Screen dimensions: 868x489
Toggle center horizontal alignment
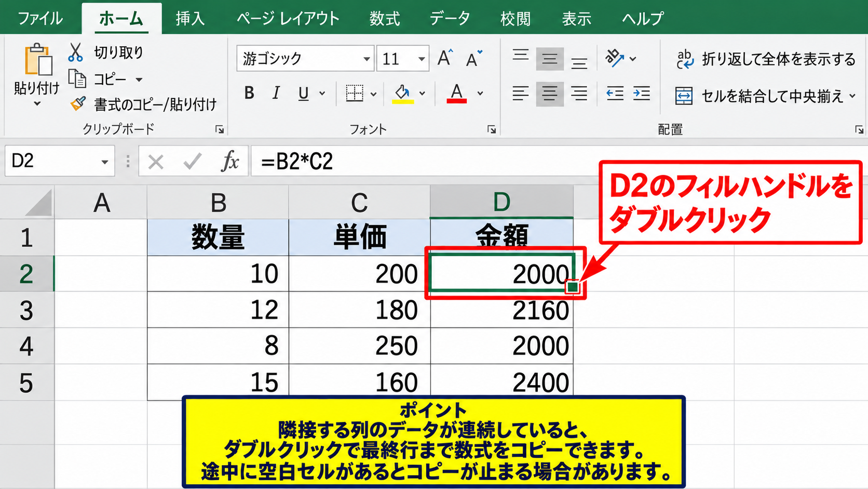coord(550,94)
